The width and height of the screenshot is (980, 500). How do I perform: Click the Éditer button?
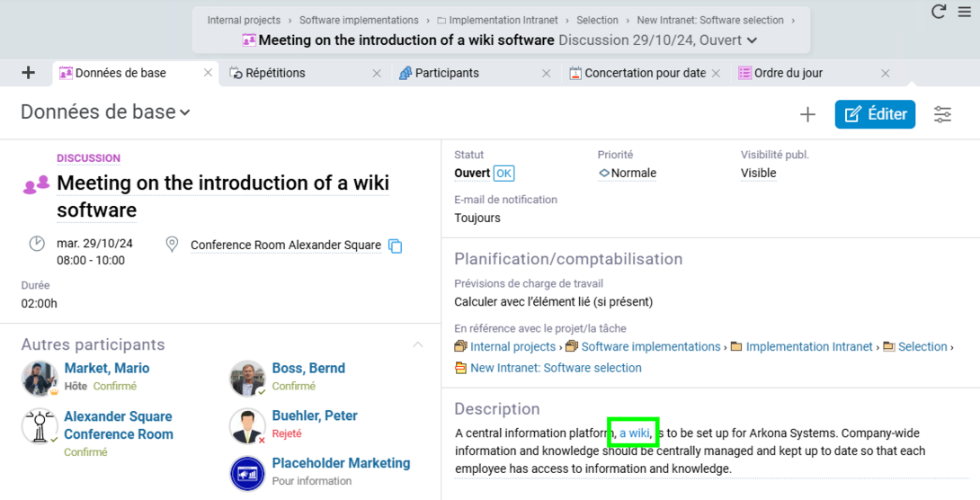(875, 114)
